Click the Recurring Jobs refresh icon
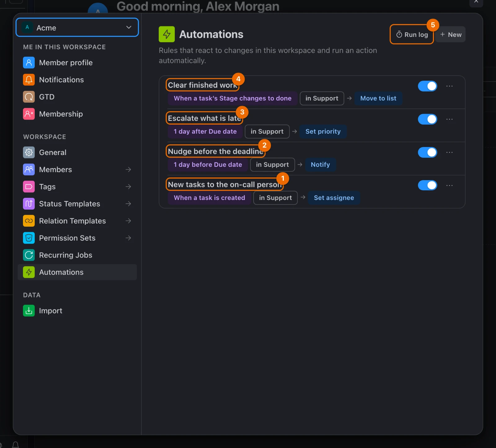Viewport: 496px width, 448px height. (29, 255)
